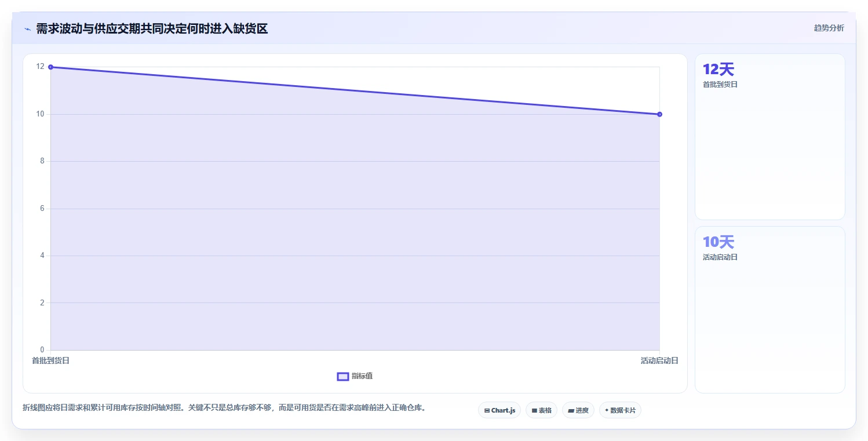Click the title 需求波动与供应交期共同决定何时进入缺货区
Viewport: 868px width, 441px height.
click(152, 28)
